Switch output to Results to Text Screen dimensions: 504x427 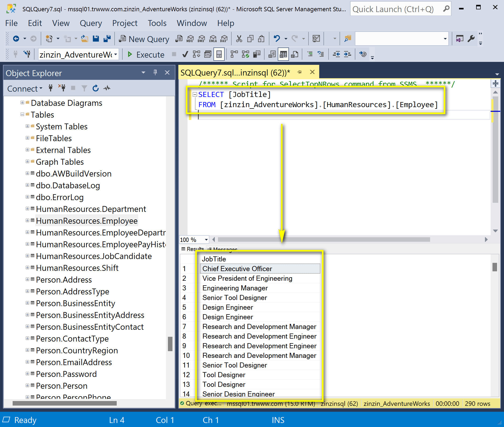272,54
